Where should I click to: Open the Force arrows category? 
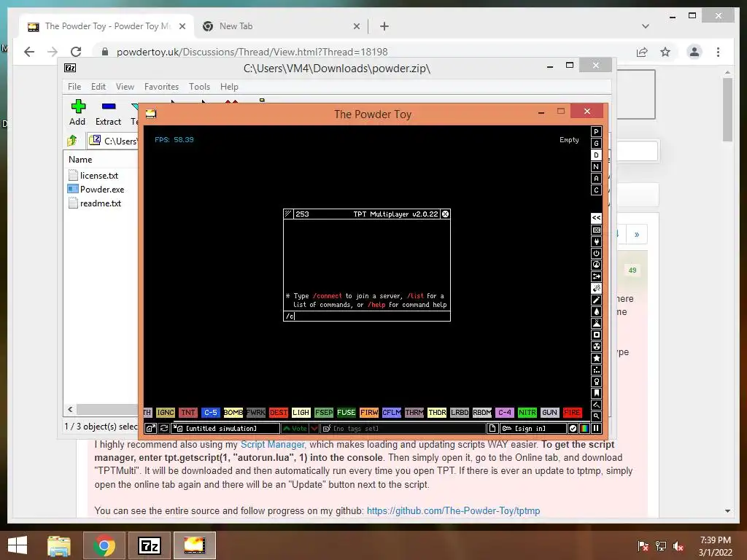596,276
